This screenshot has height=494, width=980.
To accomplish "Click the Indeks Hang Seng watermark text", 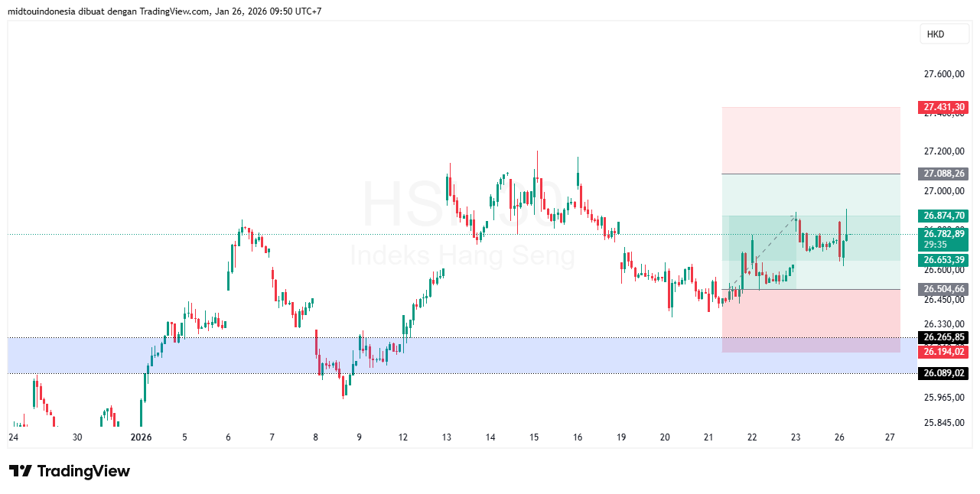I will tap(462, 255).
